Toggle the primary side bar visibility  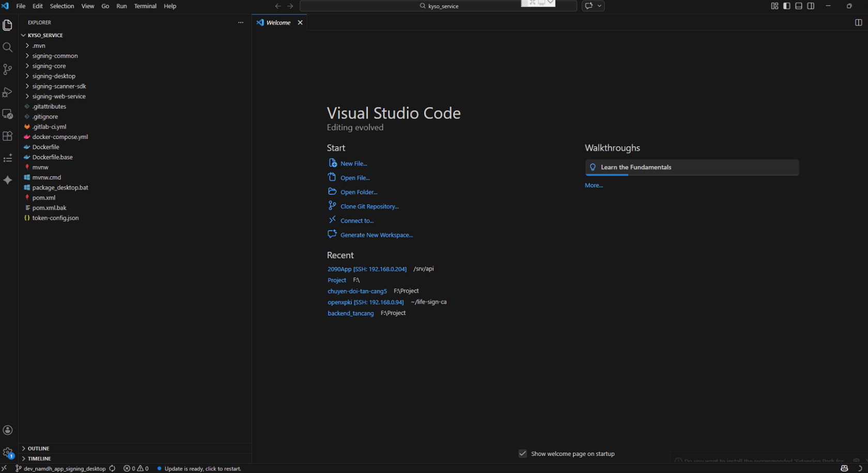786,6
